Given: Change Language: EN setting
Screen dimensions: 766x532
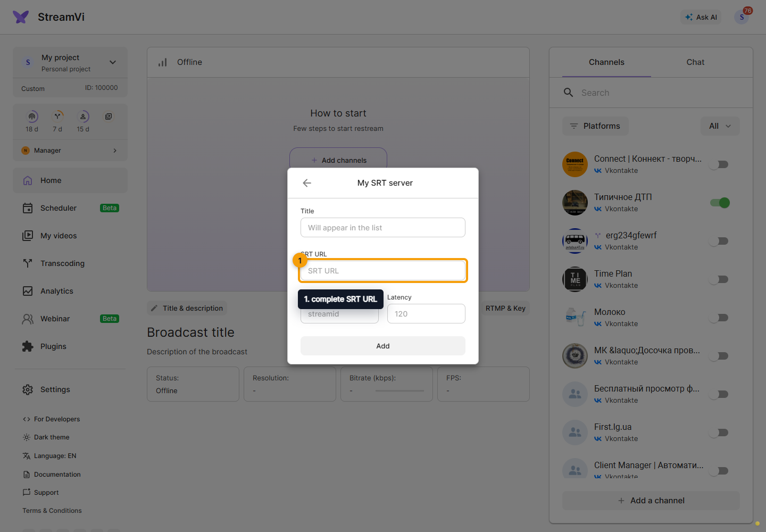Looking at the screenshot, I should pyautogui.click(x=49, y=456).
